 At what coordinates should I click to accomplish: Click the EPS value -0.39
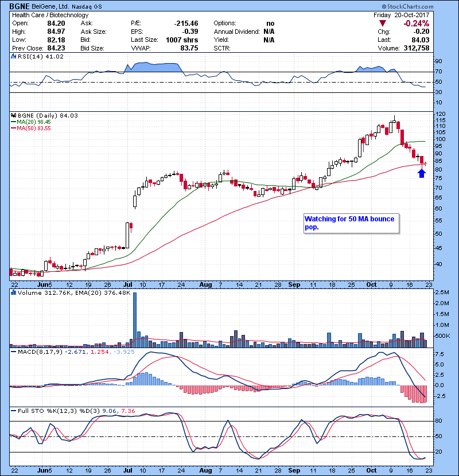click(x=190, y=32)
